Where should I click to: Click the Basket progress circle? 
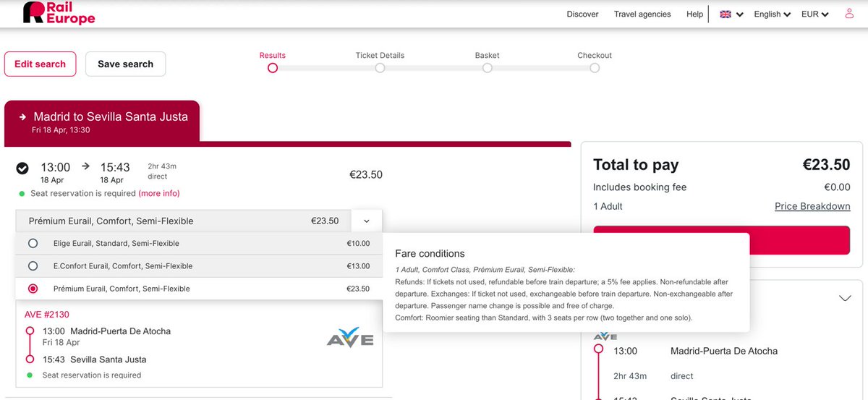point(488,68)
